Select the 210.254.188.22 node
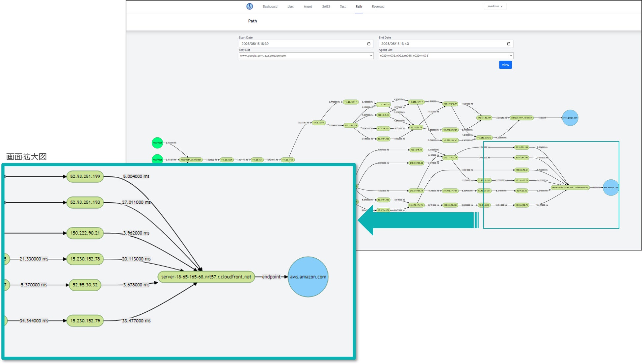 (416, 163)
